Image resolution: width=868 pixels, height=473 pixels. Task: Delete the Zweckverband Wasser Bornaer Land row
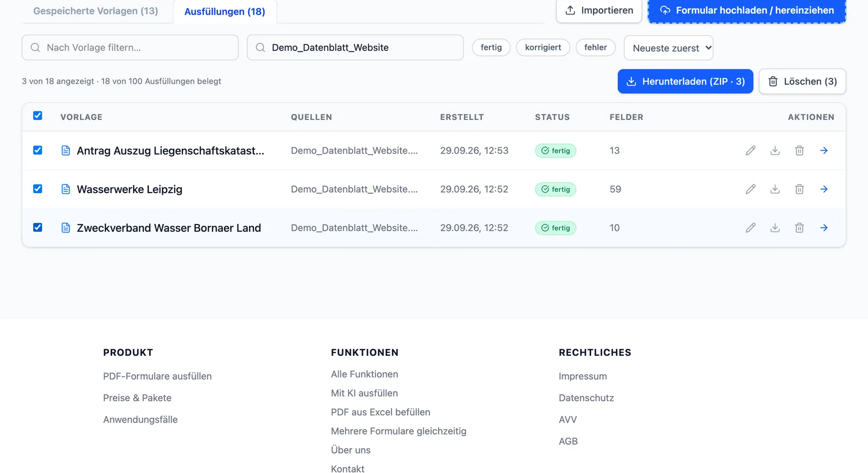click(x=799, y=228)
